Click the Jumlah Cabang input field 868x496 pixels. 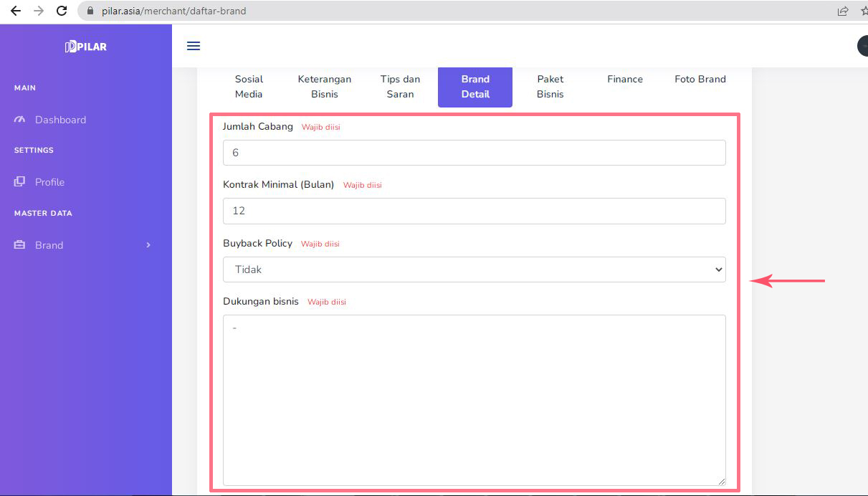pos(474,153)
